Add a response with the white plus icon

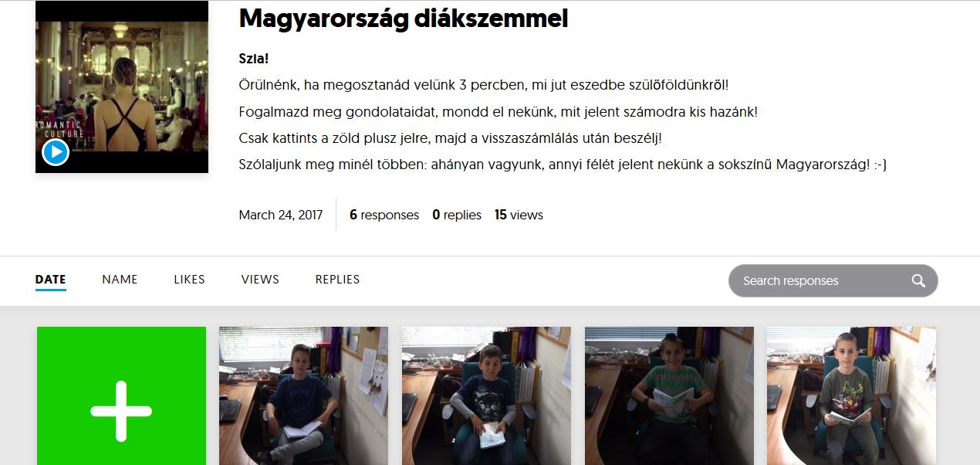pos(121,410)
